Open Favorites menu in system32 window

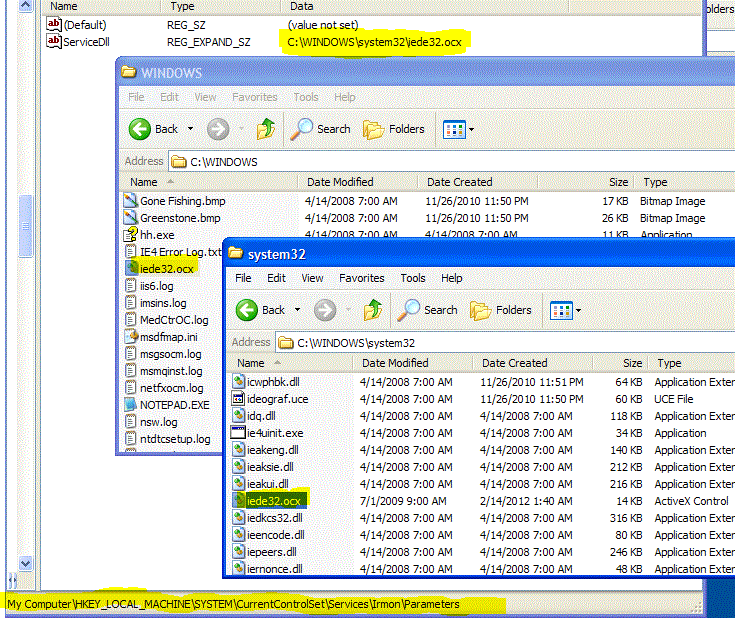(x=361, y=278)
